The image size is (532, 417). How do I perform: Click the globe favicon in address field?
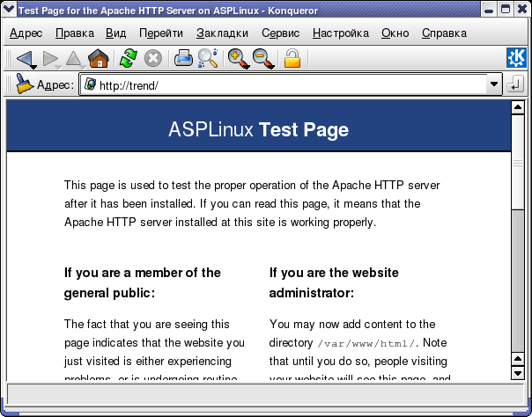[x=90, y=84]
